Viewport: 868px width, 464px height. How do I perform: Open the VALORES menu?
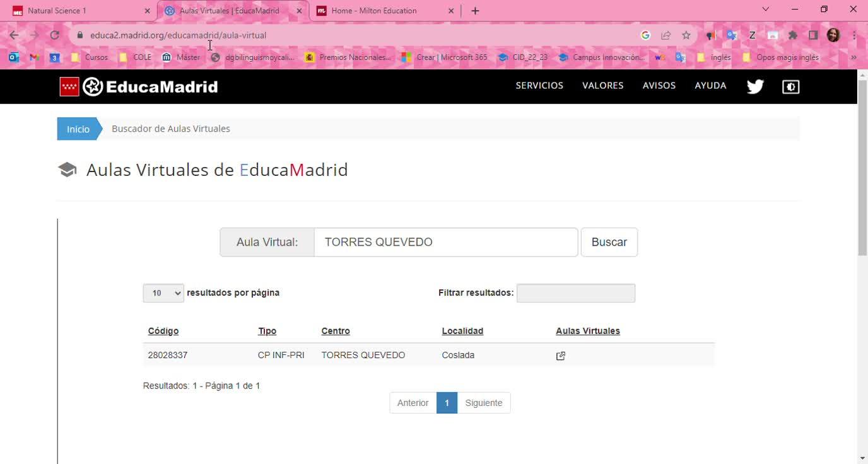point(602,86)
